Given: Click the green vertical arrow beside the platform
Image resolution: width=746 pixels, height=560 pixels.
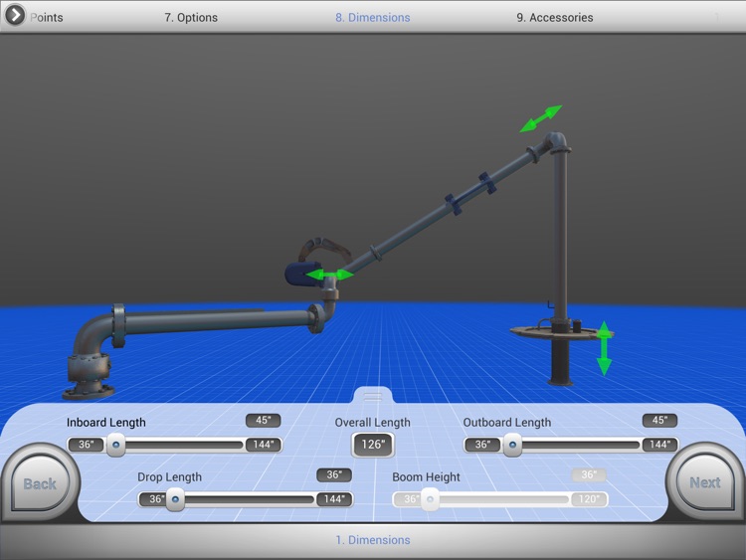Looking at the screenshot, I should point(604,348).
